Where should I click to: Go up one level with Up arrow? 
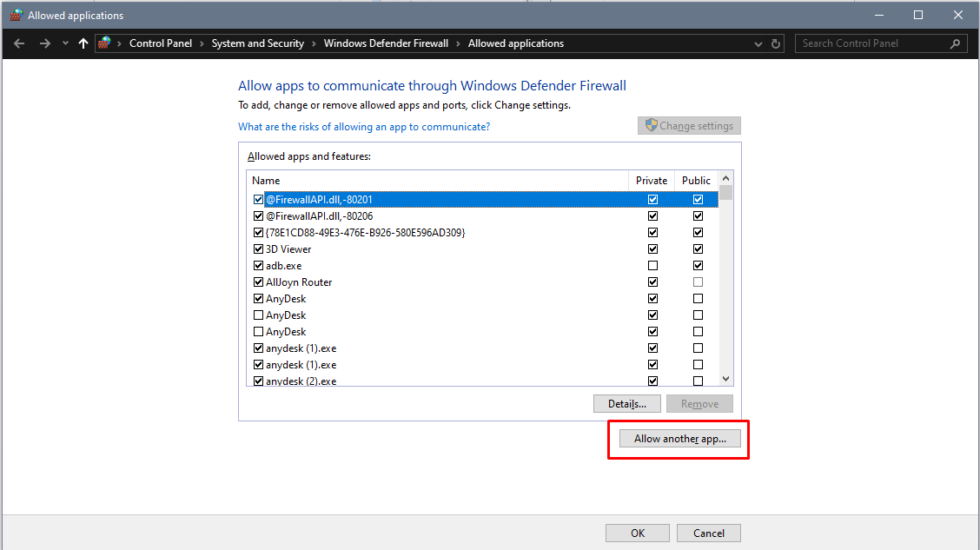coord(83,43)
